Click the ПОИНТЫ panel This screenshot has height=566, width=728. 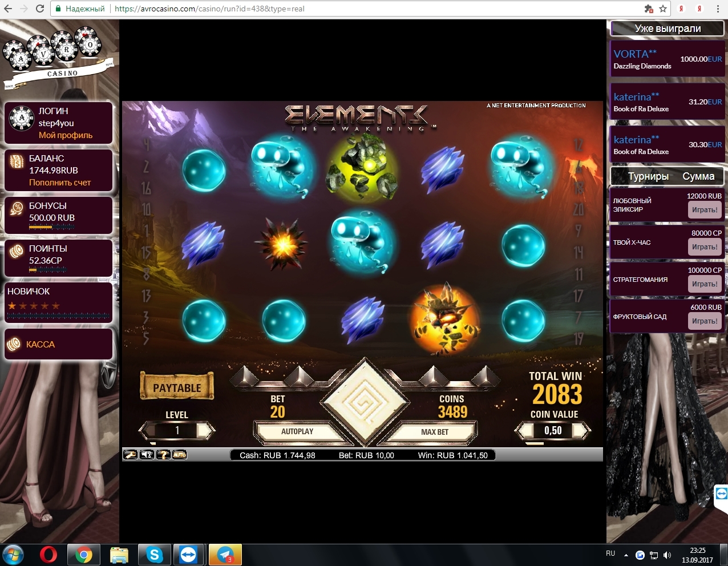[x=58, y=258]
